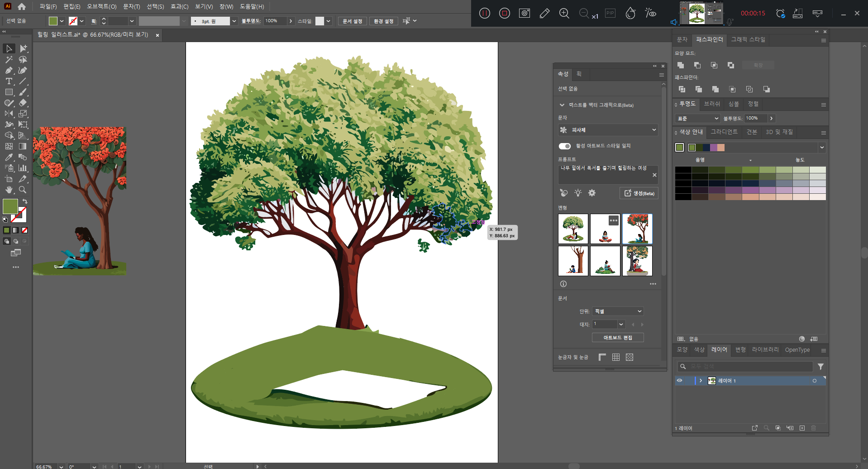Open the 단위 픽셀 units dropdown

(x=618, y=311)
